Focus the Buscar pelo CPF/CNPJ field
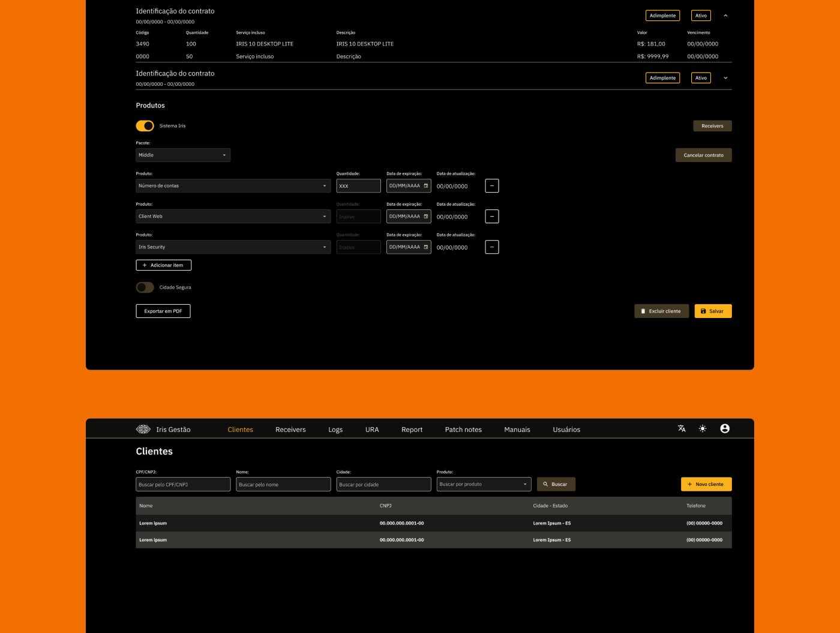 click(183, 484)
